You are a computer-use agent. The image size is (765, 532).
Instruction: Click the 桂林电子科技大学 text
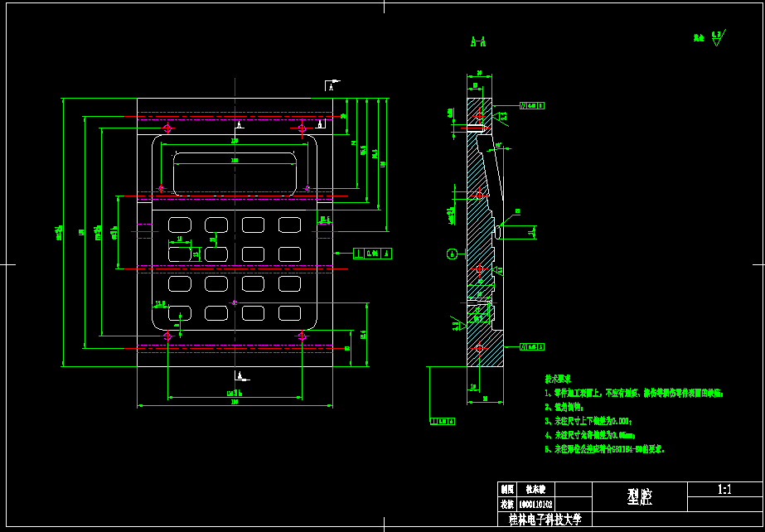click(x=545, y=519)
